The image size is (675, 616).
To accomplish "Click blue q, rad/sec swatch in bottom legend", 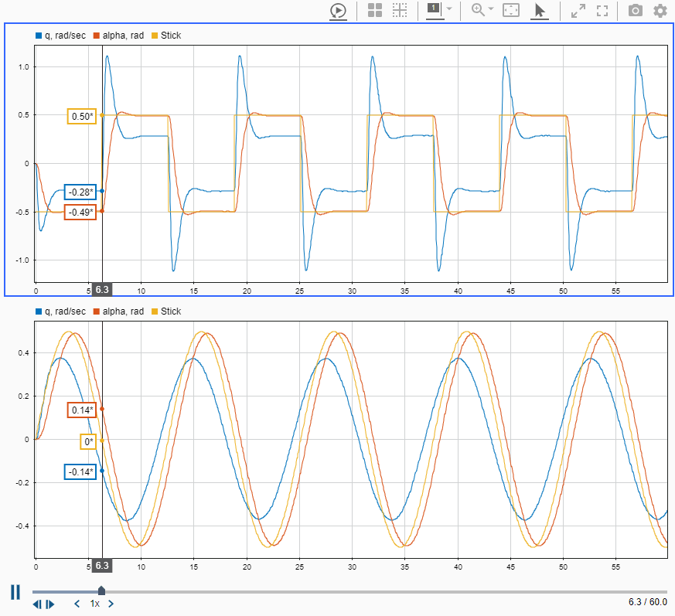I will tap(39, 311).
